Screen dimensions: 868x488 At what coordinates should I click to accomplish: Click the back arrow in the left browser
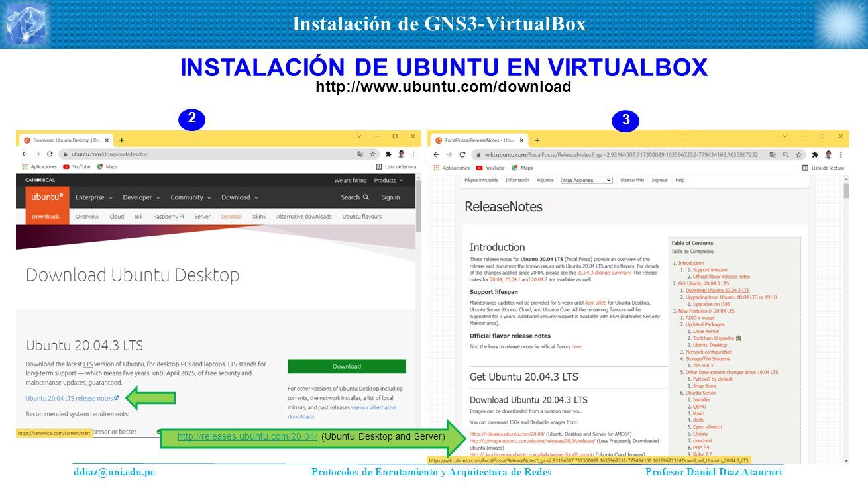tap(25, 154)
